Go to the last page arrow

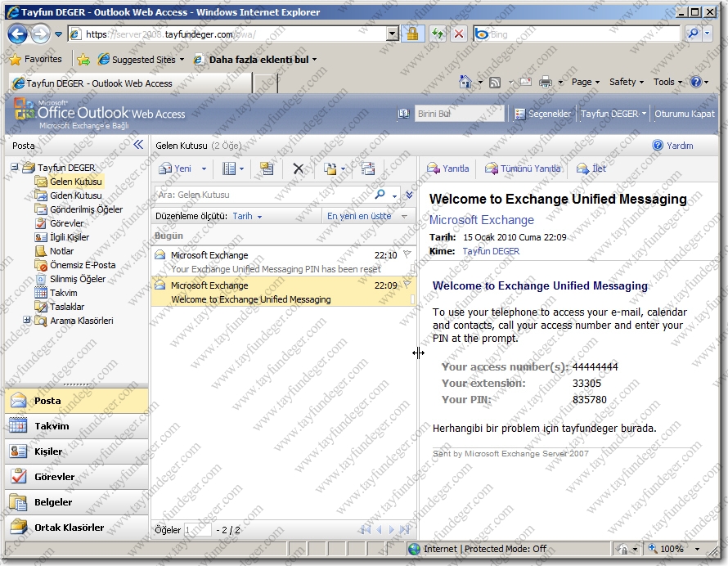coord(404,530)
